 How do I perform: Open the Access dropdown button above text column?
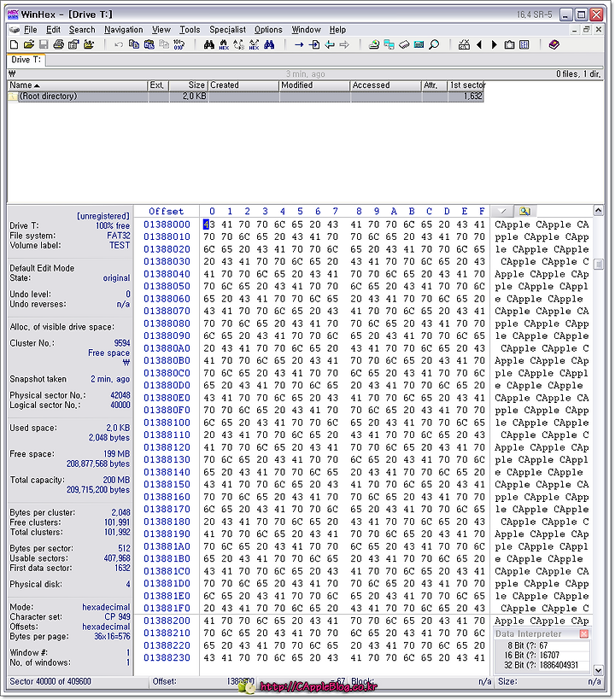click(502, 211)
